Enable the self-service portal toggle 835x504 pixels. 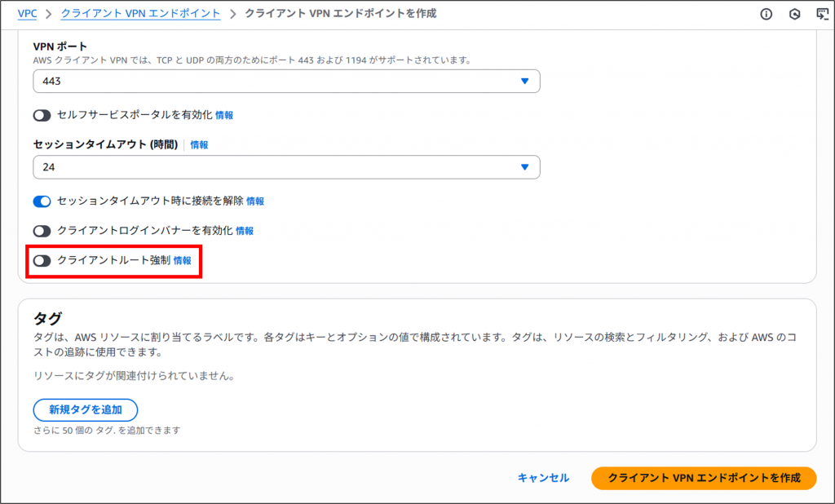(42, 115)
